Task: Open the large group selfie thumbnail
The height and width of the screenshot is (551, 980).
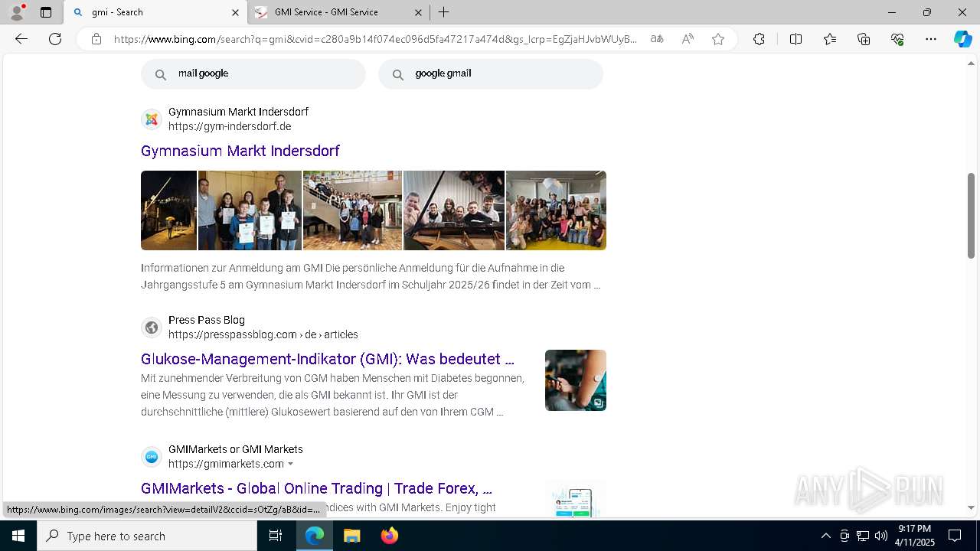Action: [556, 210]
